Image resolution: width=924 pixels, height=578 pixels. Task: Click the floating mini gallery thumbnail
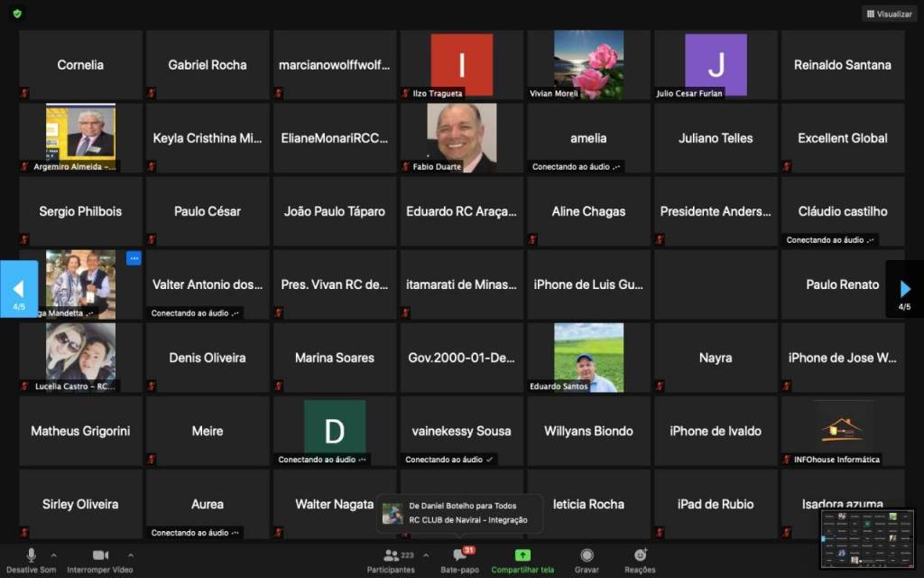tap(866, 539)
